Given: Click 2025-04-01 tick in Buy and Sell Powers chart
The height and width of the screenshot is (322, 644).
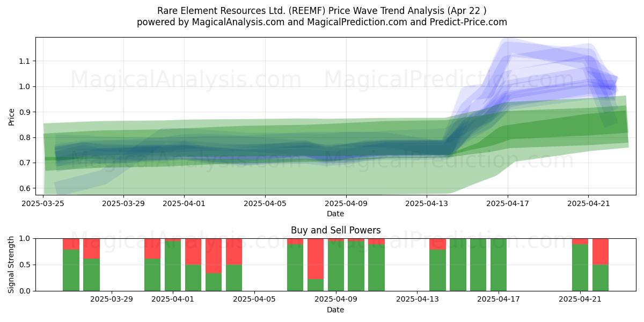Looking at the screenshot, I should [x=173, y=299].
